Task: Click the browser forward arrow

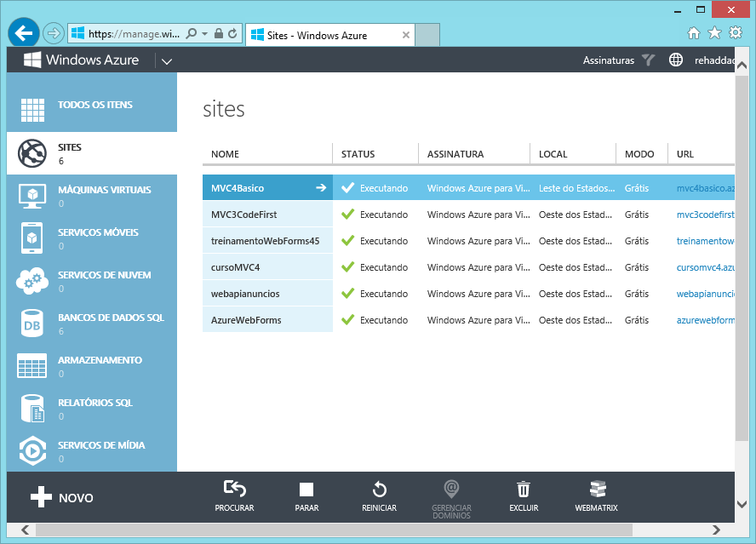Action: point(53,33)
